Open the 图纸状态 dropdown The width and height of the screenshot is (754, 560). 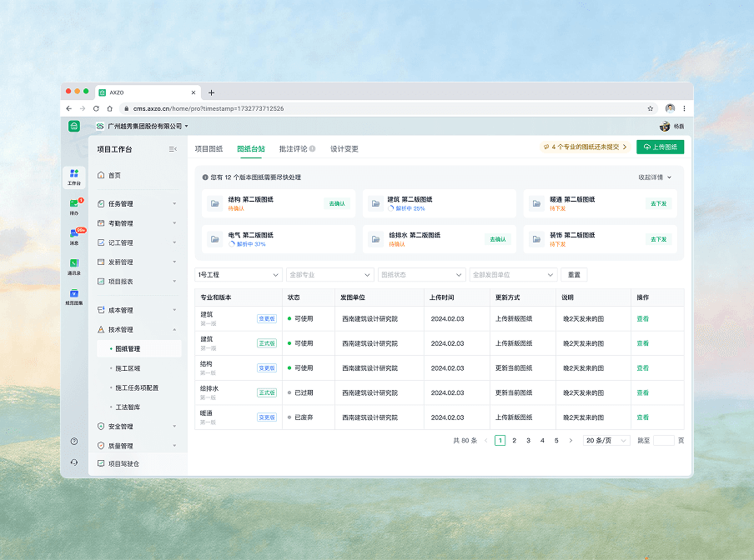421,274
